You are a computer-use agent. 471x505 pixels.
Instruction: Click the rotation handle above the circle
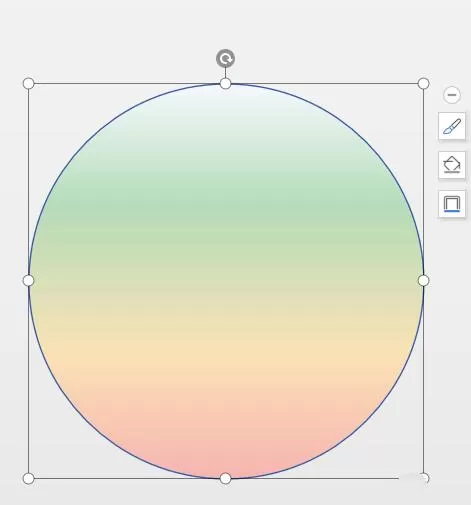click(x=225, y=59)
